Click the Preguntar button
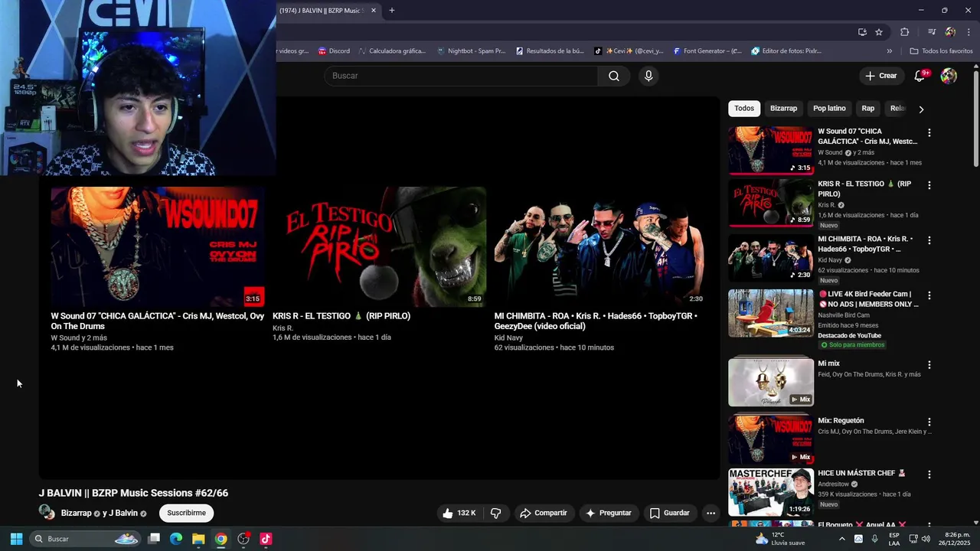Image resolution: width=980 pixels, height=551 pixels. [x=608, y=513]
